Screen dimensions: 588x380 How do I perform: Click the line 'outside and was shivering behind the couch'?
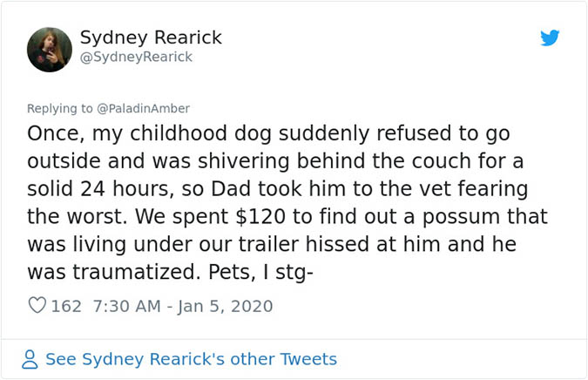[x=283, y=162]
